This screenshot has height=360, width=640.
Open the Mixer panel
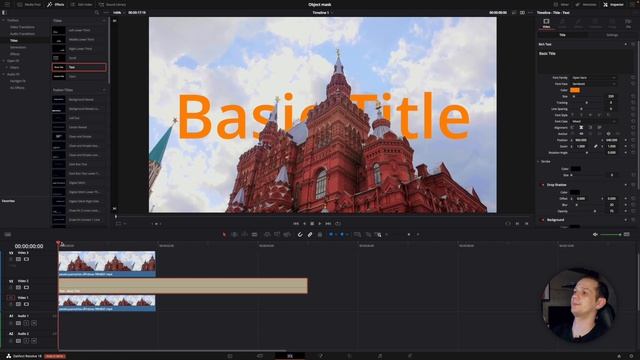coord(562,4)
